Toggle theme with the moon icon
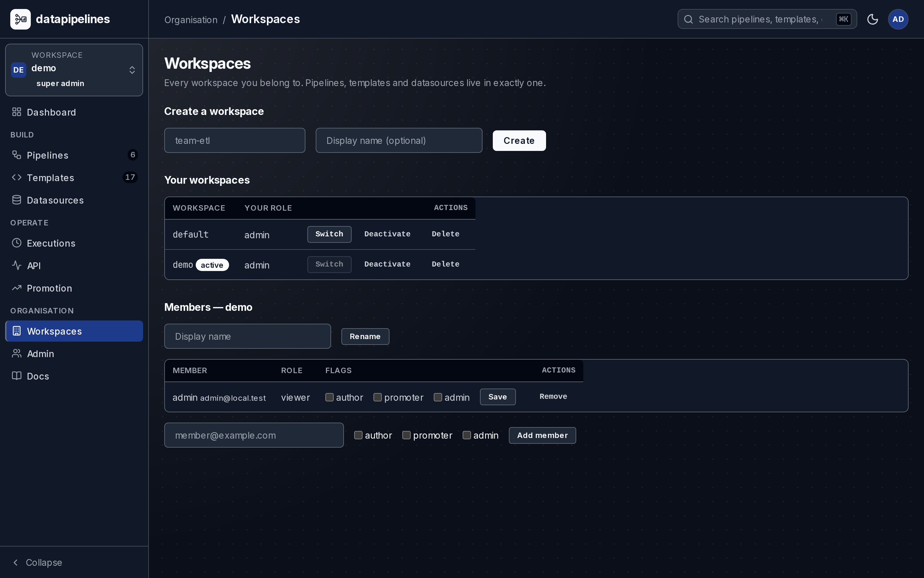The width and height of the screenshot is (924, 578). 872,19
